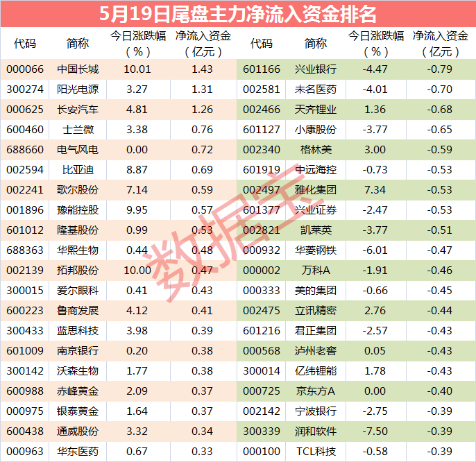The width and height of the screenshot is (476, 462).
Task: Click stock name 豫能控股
Action: coord(78,210)
